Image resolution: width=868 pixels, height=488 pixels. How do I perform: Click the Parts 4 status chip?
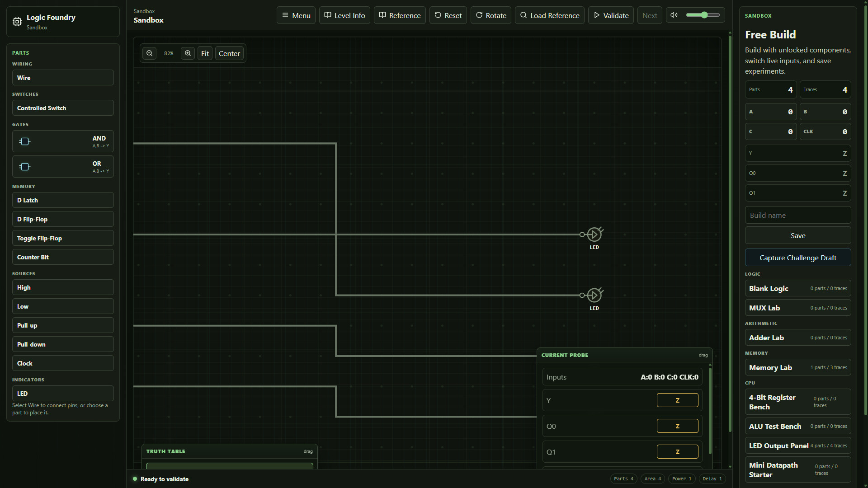[x=623, y=479]
